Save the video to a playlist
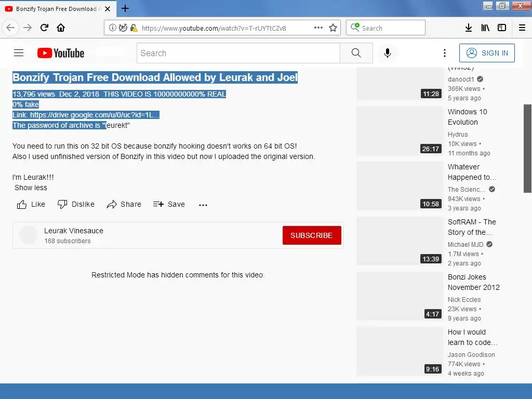Screen dimensions: 532x399 pyautogui.click(x=169, y=204)
